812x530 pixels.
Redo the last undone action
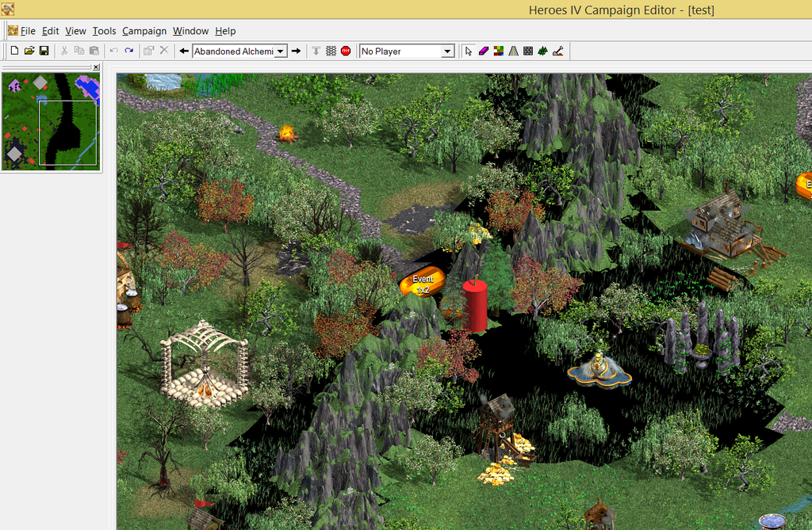129,51
